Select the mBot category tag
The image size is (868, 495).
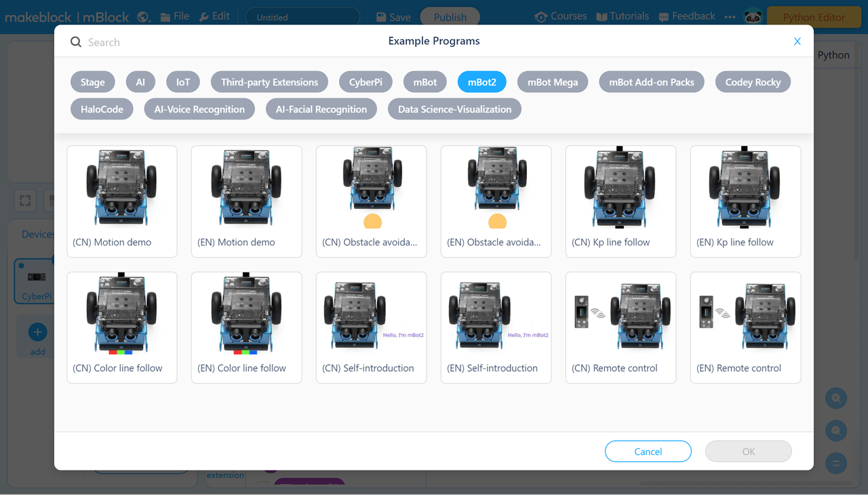pyautogui.click(x=425, y=82)
